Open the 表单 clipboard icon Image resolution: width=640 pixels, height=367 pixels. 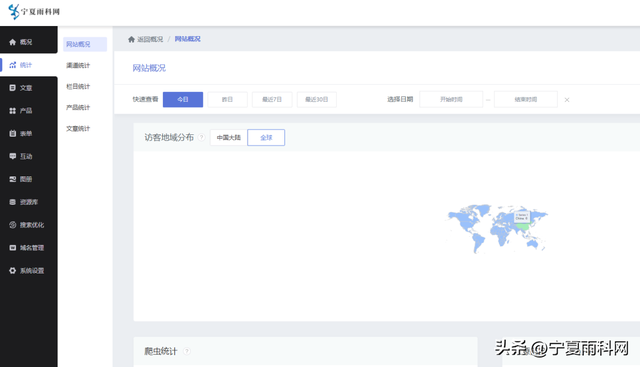tap(13, 133)
